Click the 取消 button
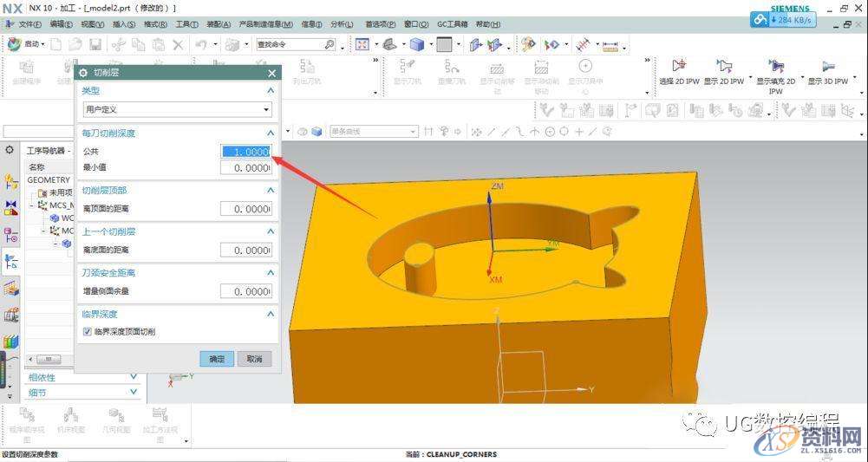Viewport: 868px width, 462px height. click(x=253, y=359)
